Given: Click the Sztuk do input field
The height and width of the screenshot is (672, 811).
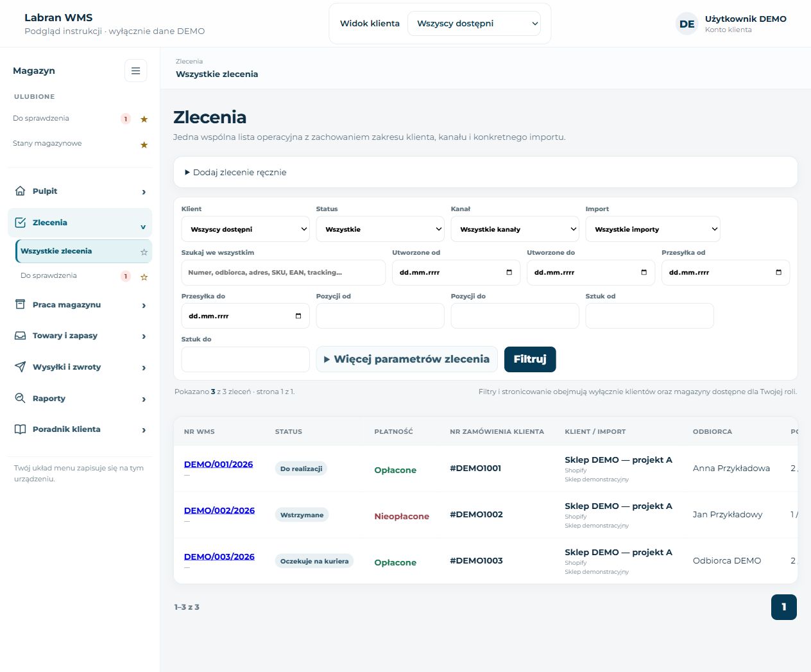Looking at the screenshot, I should point(246,359).
